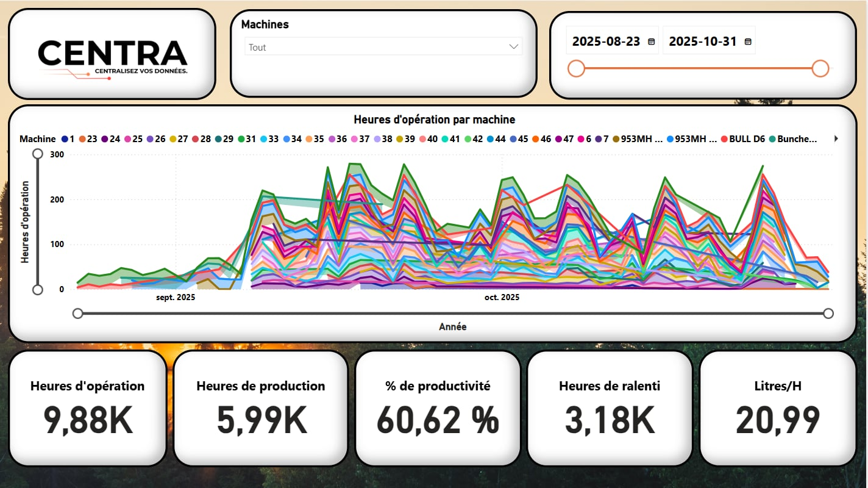This screenshot has width=868, height=488.
Task: Click the left handle of date range slider
Action: pyautogui.click(x=576, y=68)
